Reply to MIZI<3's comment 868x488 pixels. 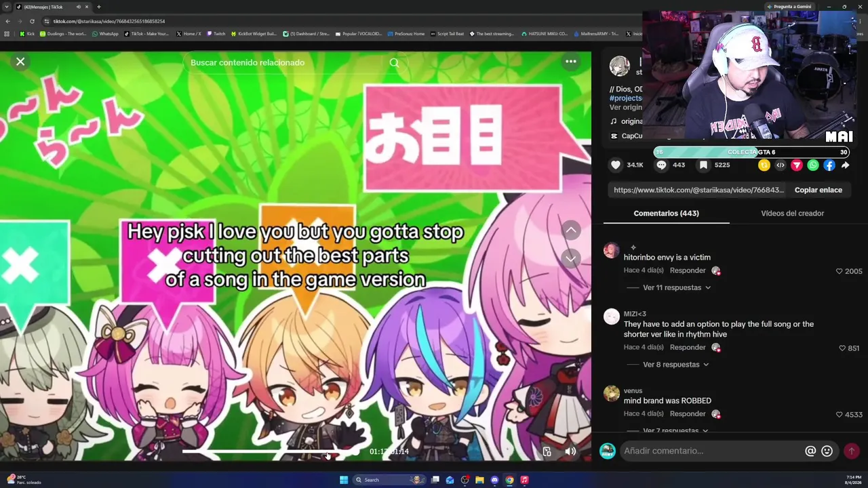tap(688, 348)
